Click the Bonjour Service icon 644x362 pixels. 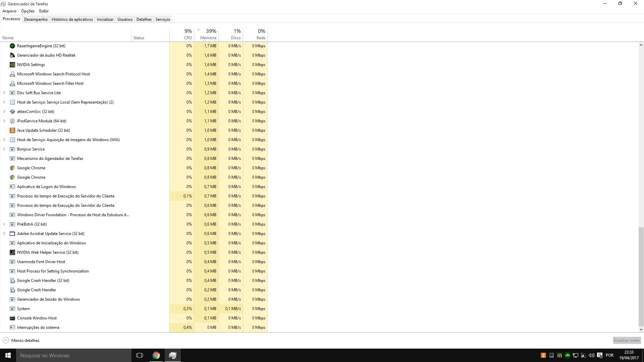point(12,149)
